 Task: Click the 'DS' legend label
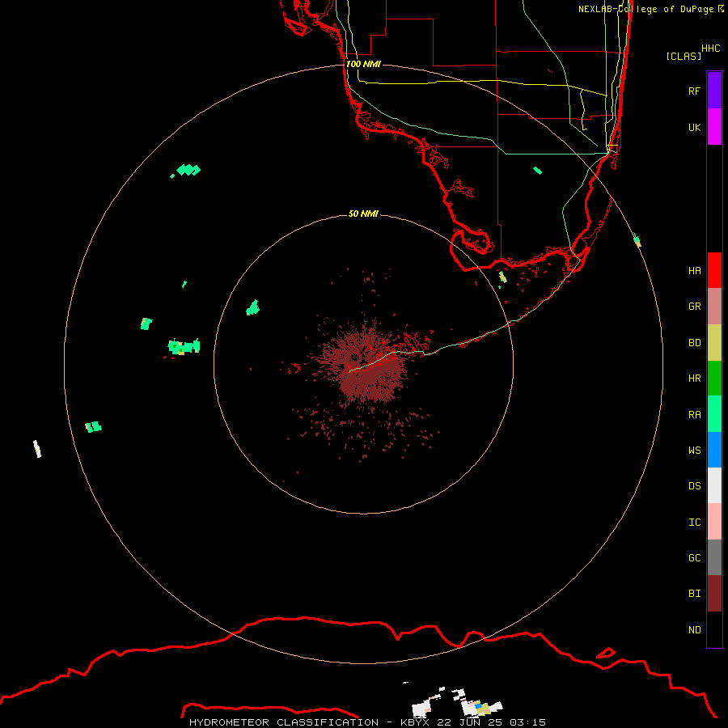coord(694,486)
